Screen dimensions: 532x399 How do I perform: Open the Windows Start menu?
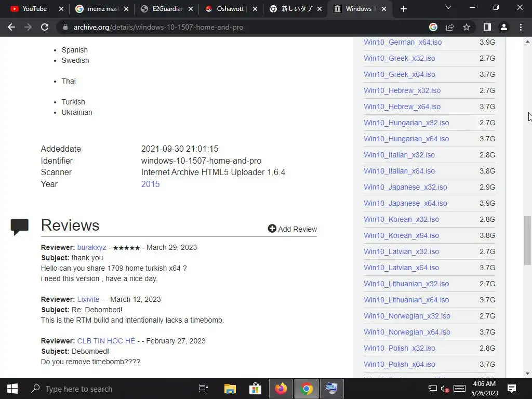12,389
